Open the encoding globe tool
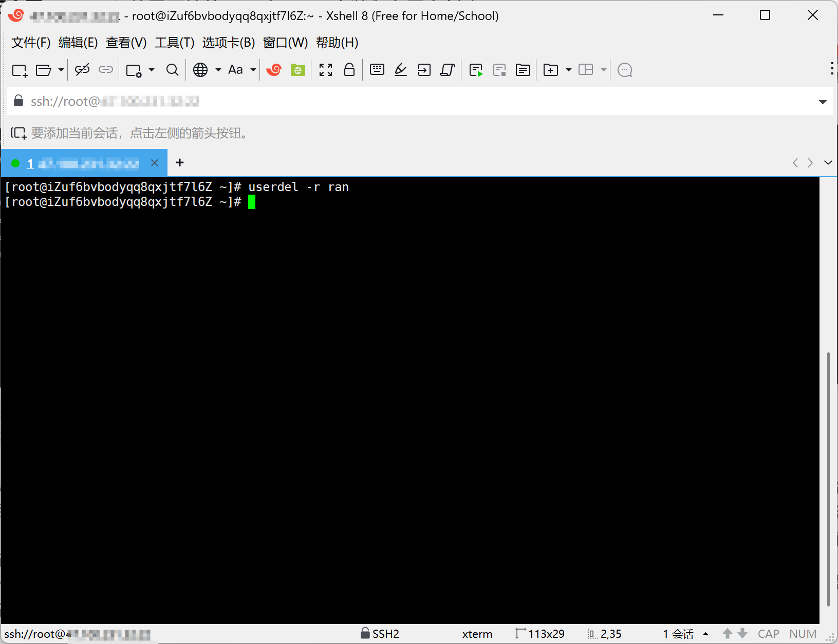Viewport: 838px width, 644px height. pos(201,70)
